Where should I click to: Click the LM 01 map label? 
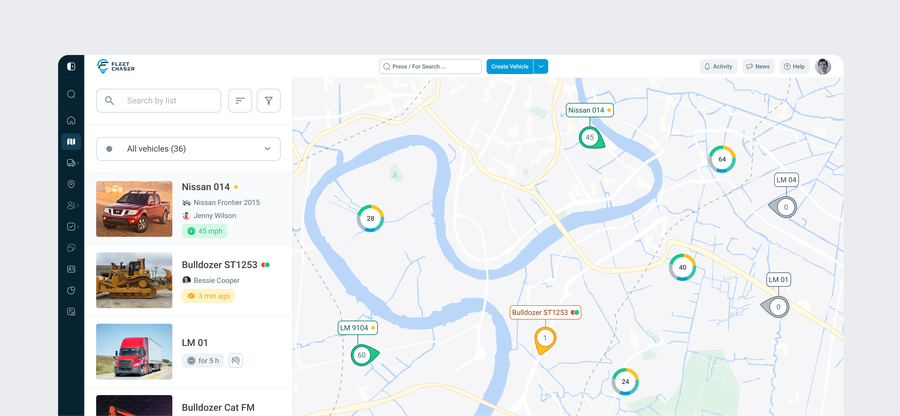(x=778, y=280)
